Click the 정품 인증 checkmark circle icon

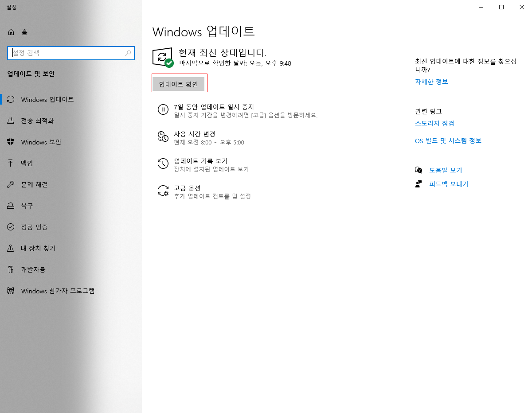pos(11,227)
